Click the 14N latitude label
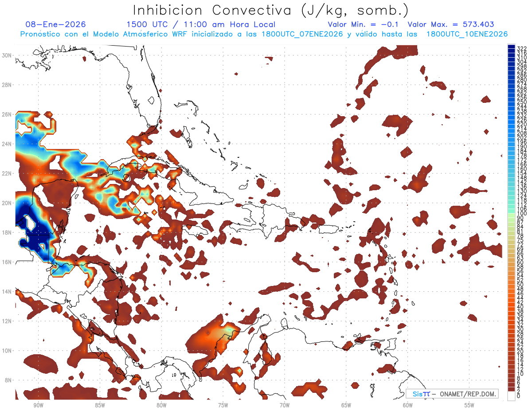 click(8, 291)
